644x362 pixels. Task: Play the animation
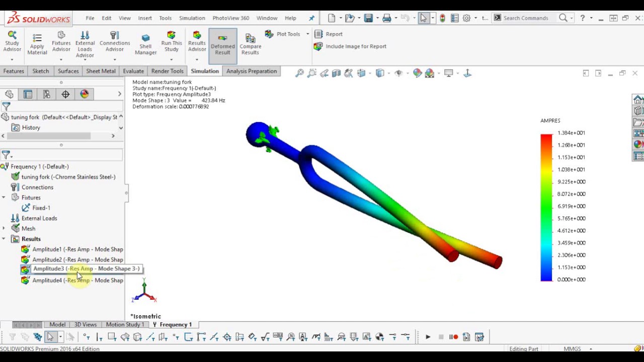tap(428, 337)
